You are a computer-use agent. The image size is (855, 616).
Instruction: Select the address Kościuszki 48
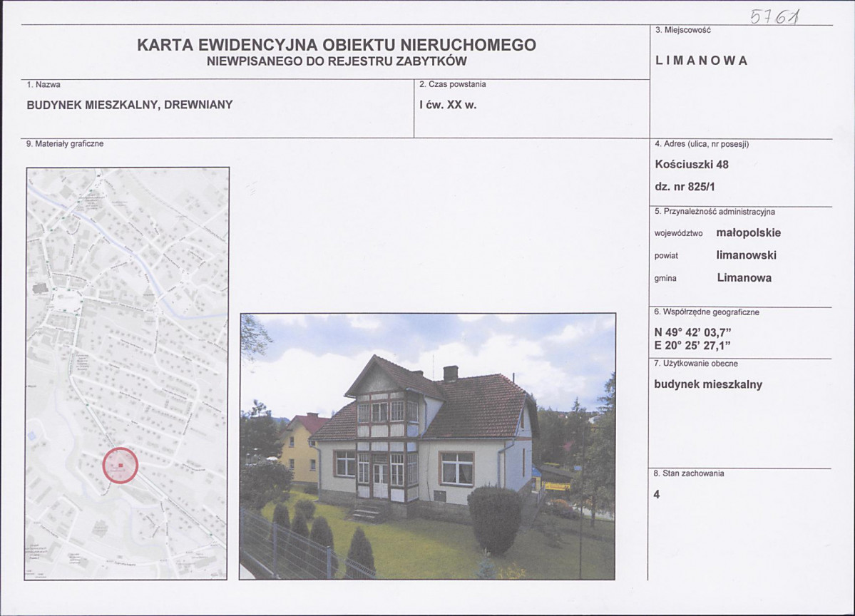point(692,164)
